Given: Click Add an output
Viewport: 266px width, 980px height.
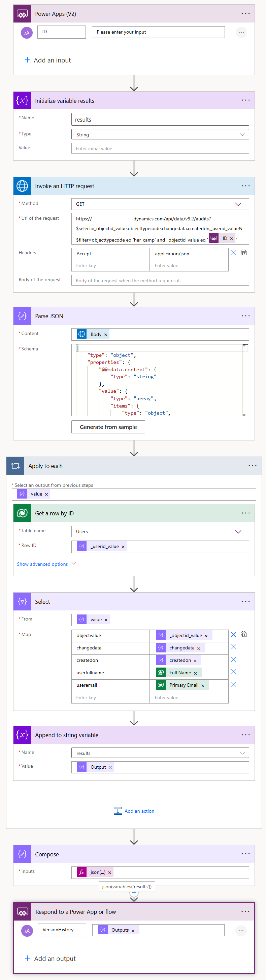Looking at the screenshot, I should click(50, 958).
